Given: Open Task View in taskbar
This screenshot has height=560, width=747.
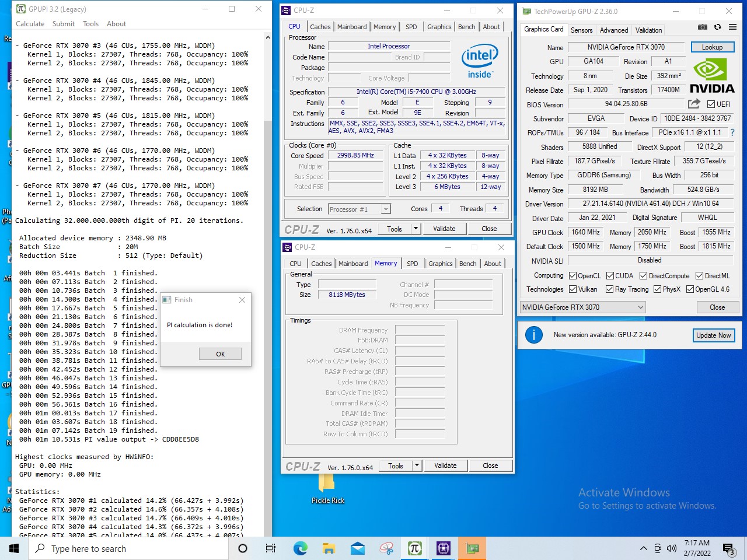Looking at the screenshot, I should pos(271,548).
